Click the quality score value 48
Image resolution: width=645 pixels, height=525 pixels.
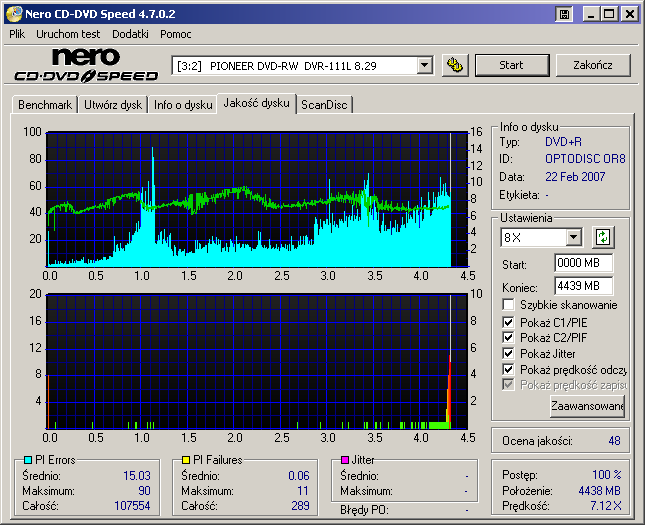(x=614, y=441)
